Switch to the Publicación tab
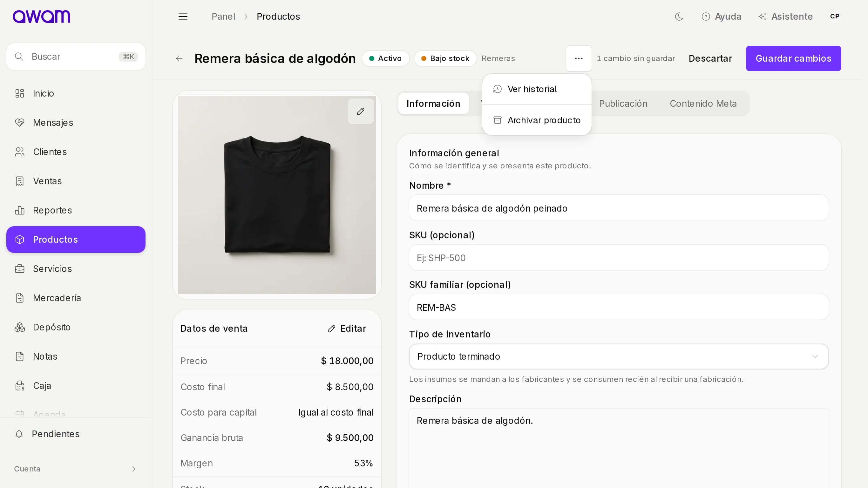Image resolution: width=868 pixels, height=488 pixels. pos(623,104)
